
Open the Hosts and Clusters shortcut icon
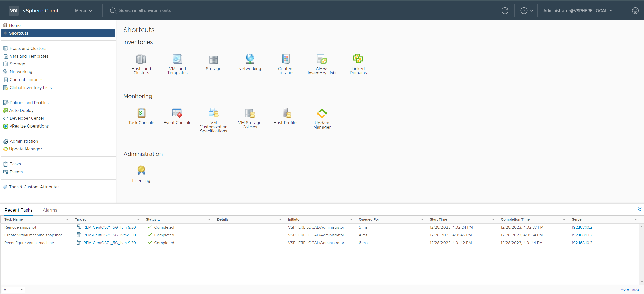141,59
